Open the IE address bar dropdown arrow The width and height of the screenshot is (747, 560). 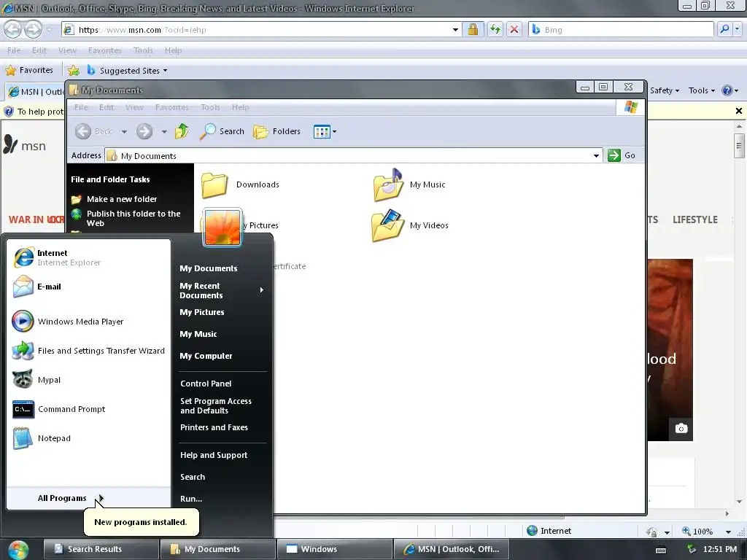[455, 29]
